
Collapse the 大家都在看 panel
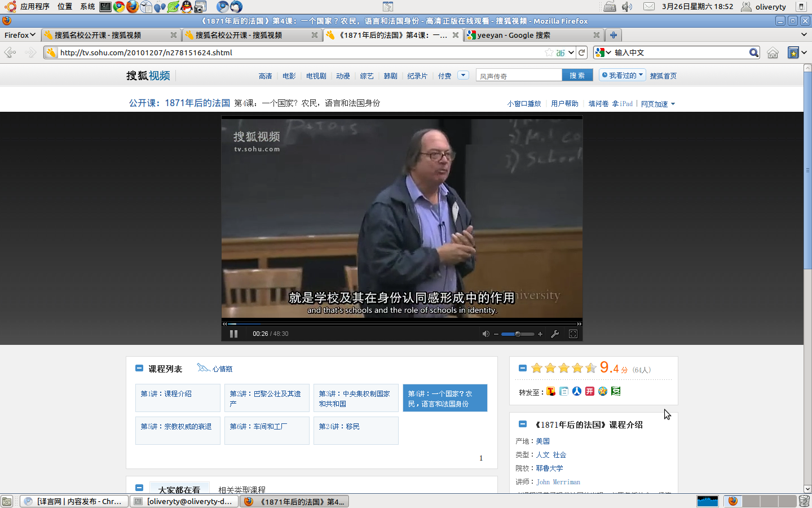point(139,488)
